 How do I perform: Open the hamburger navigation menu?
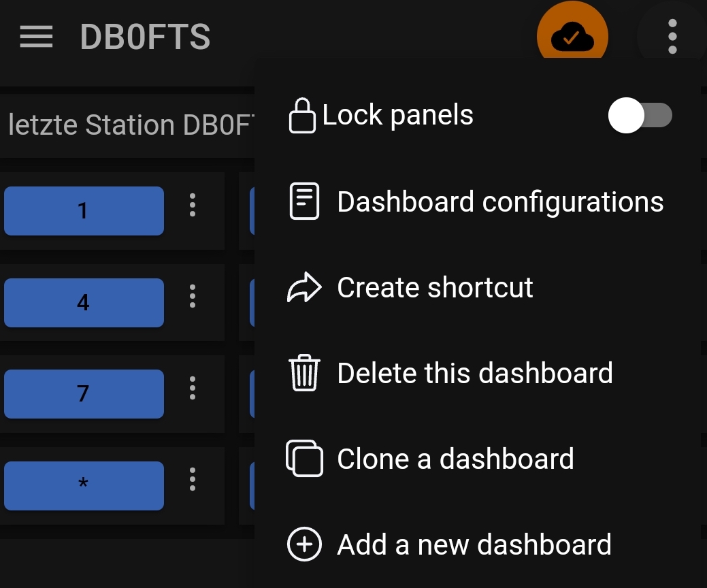tap(36, 37)
